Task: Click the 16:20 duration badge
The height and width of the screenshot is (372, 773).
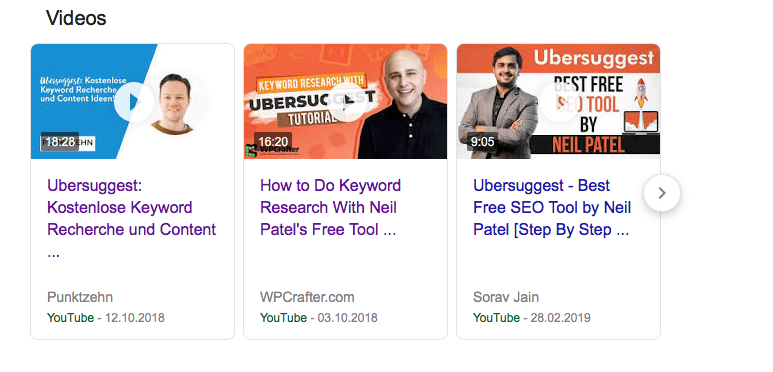Action: [273, 142]
